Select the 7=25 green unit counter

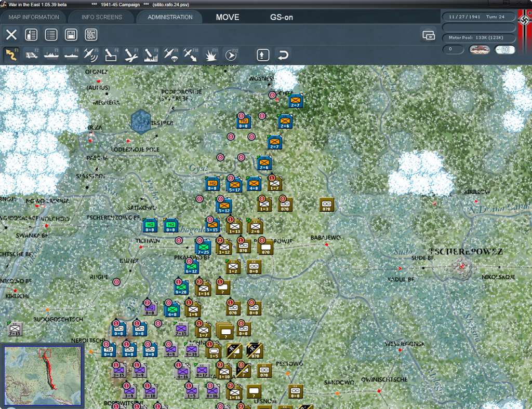tap(203, 248)
